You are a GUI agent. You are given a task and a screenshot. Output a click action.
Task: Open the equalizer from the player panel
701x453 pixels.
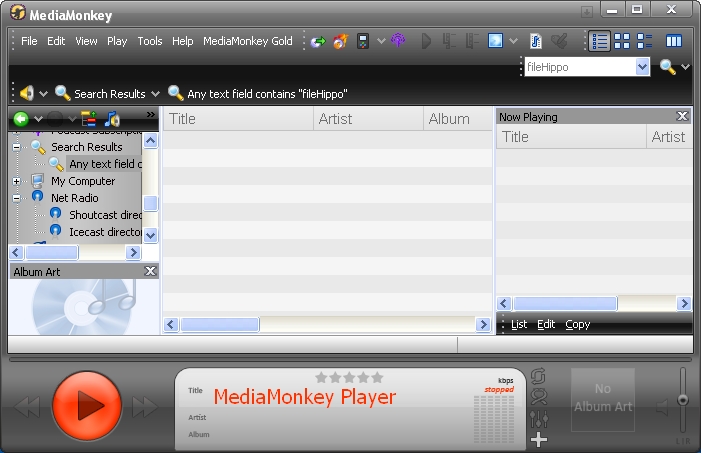tap(540, 418)
